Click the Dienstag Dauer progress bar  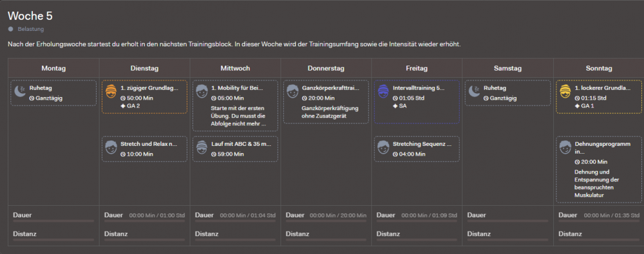tap(144, 221)
